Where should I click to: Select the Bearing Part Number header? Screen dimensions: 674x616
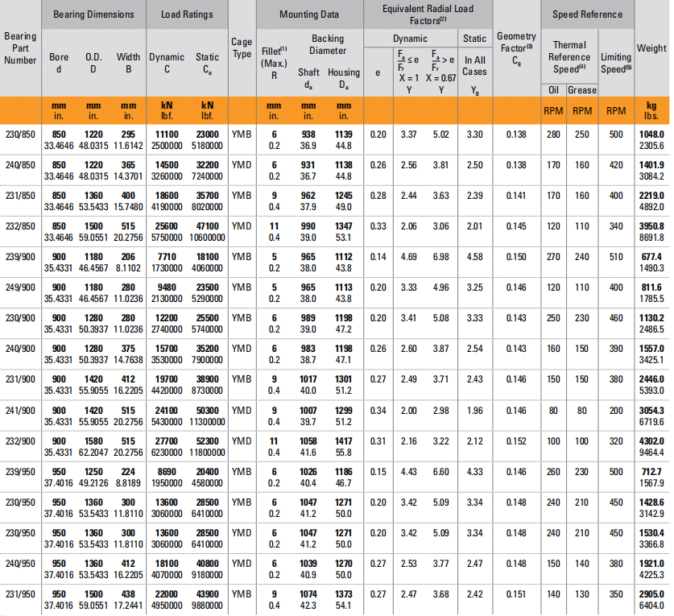pos(20,48)
